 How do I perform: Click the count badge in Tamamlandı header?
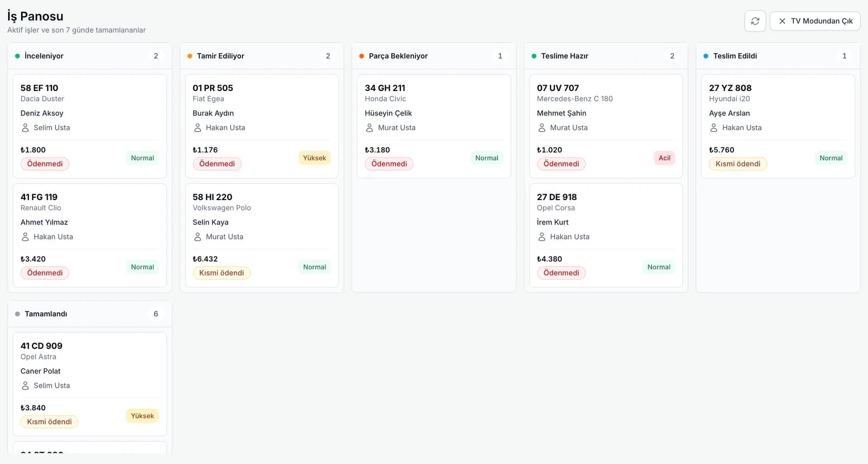156,314
